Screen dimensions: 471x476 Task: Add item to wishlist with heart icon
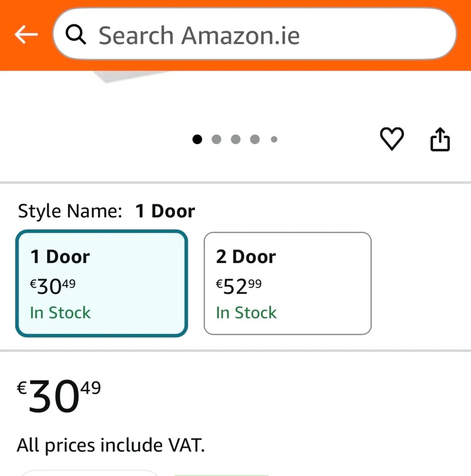coord(392,139)
